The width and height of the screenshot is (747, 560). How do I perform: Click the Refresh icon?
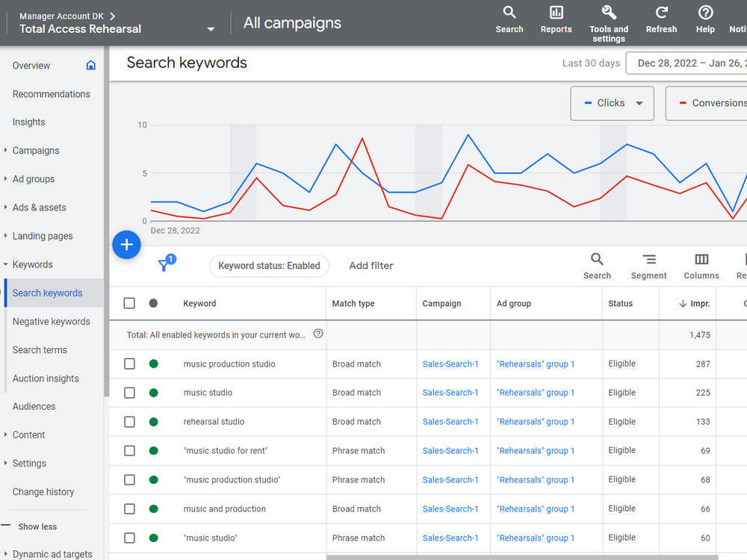click(x=661, y=13)
